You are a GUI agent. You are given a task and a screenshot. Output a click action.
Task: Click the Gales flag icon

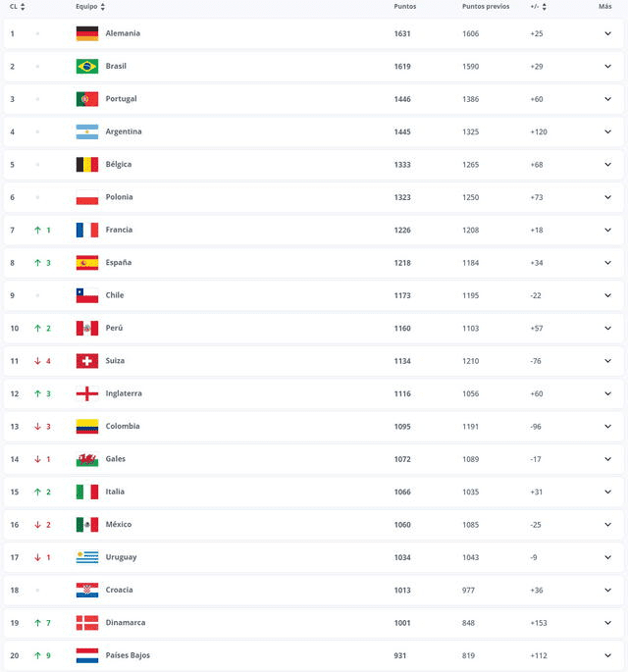[87, 459]
